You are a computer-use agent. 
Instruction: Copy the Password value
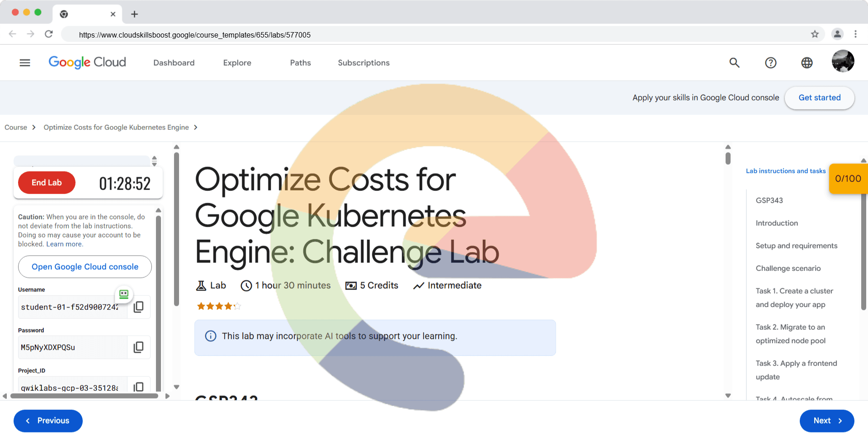[139, 347]
